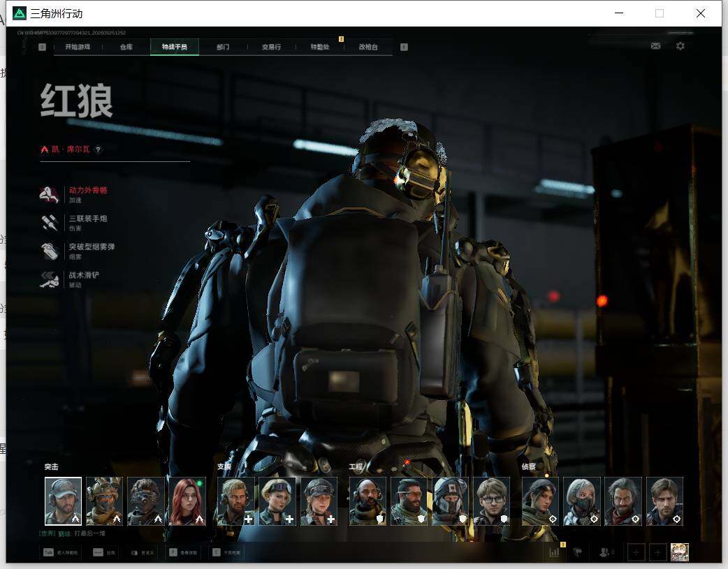
Task: Switch to the 改枪台 tab
Action: (x=368, y=47)
